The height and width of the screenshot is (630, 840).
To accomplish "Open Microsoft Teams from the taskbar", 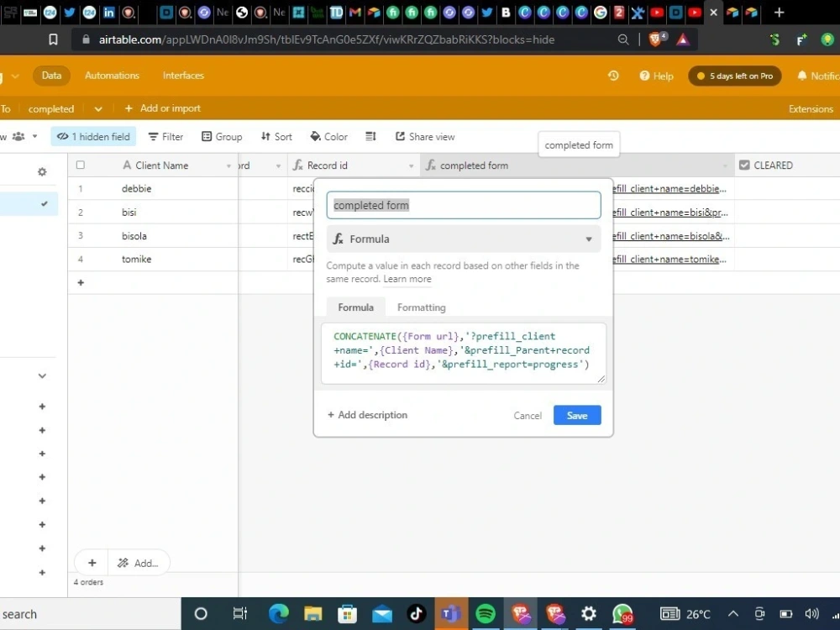I will pyautogui.click(x=451, y=613).
